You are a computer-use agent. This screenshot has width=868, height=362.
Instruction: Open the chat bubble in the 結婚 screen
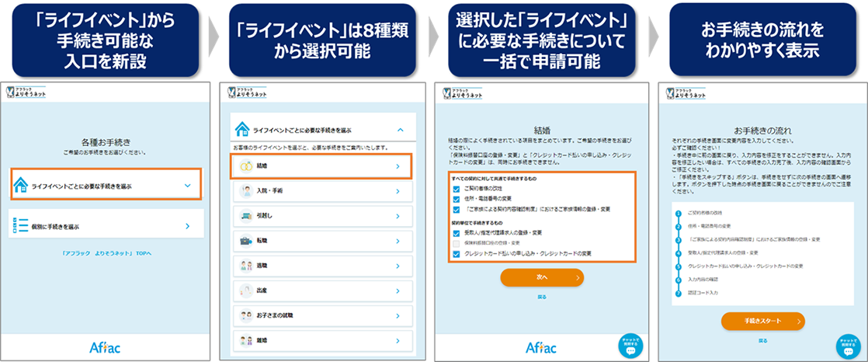(630, 347)
